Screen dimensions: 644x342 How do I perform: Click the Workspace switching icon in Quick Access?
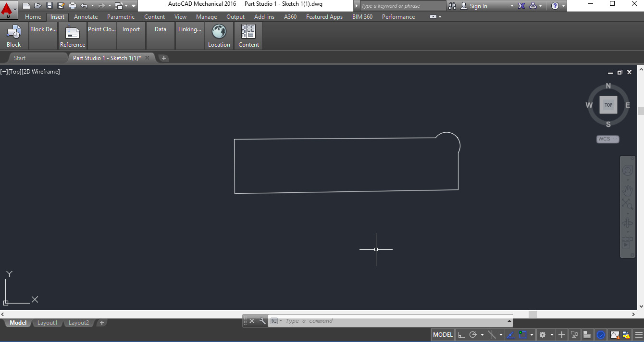click(119, 6)
